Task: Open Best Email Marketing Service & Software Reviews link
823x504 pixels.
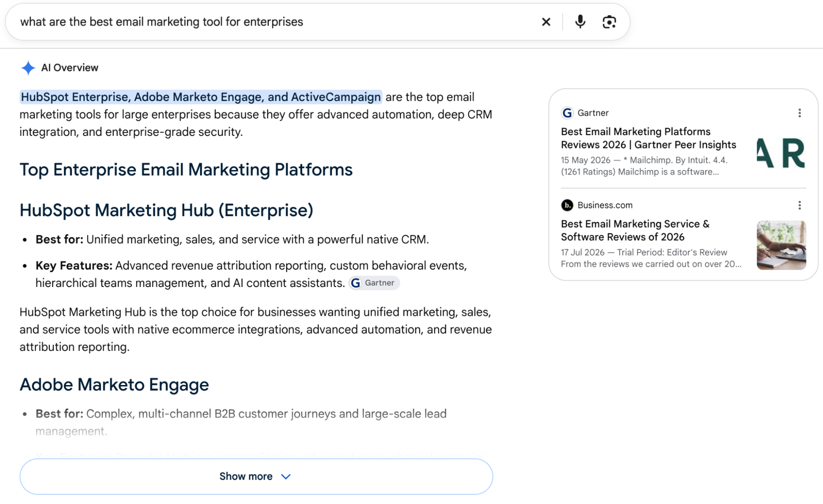Action: (635, 231)
